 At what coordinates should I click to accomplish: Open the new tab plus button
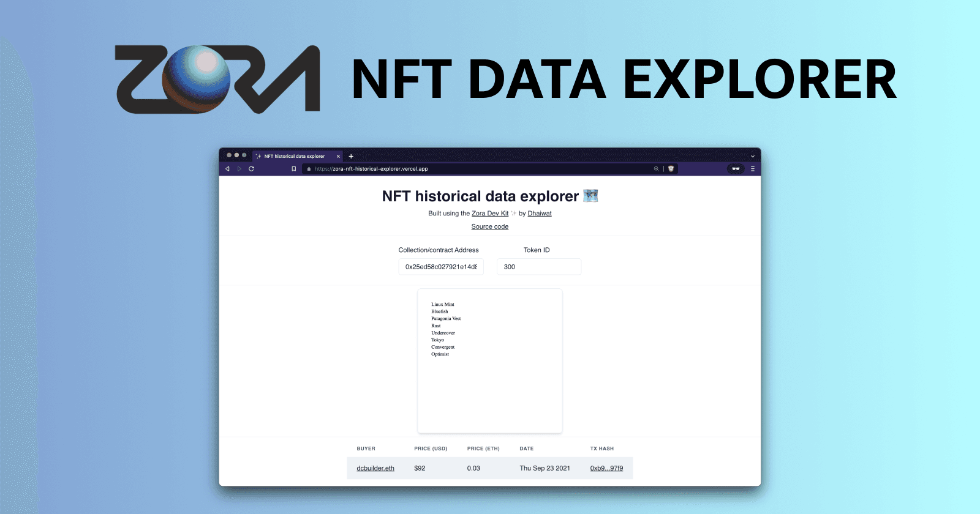(x=351, y=156)
